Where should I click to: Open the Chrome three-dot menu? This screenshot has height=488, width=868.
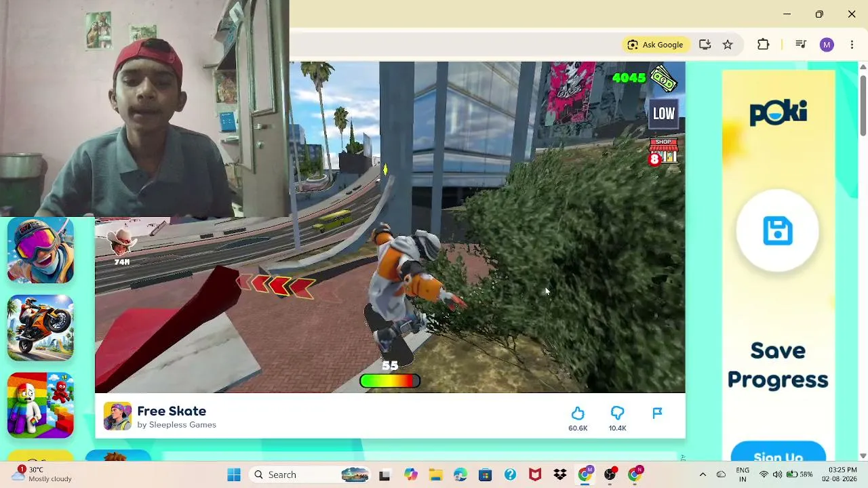852,45
